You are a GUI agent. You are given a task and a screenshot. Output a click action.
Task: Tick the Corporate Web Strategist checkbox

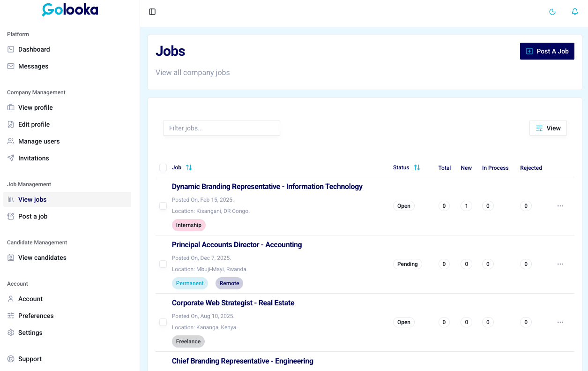[163, 322]
